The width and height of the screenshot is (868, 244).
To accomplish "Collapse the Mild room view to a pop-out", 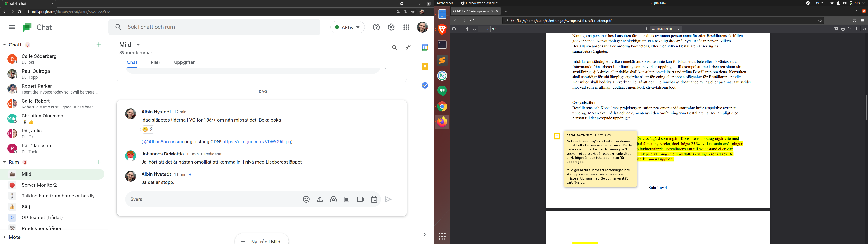I will tap(408, 47).
